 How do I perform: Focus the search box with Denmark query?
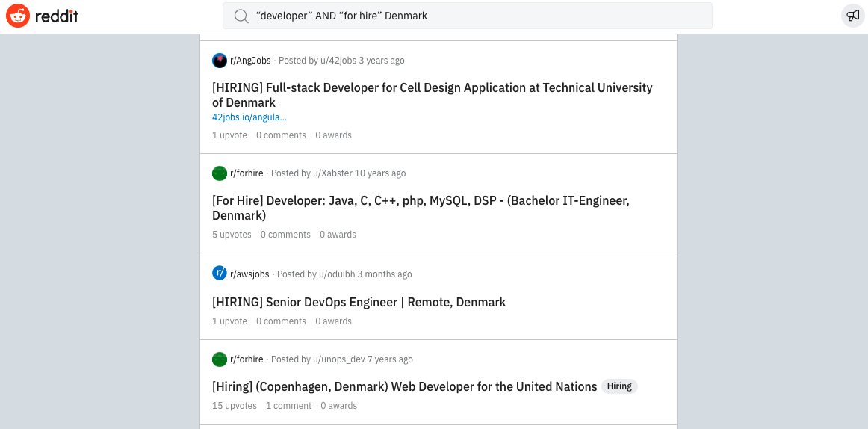pyautogui.click(x=467, y=16)
